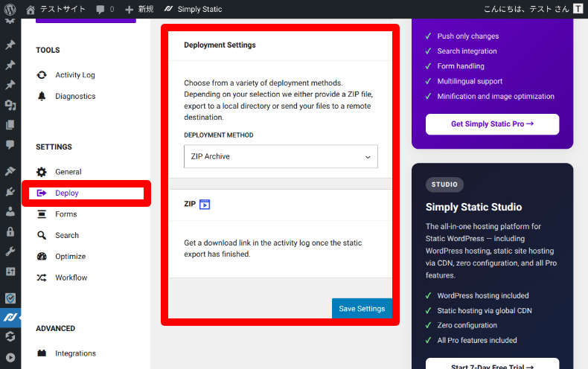
Task: Click the padlock icon in the admin sidebar
Action: [x=10, y=231]
